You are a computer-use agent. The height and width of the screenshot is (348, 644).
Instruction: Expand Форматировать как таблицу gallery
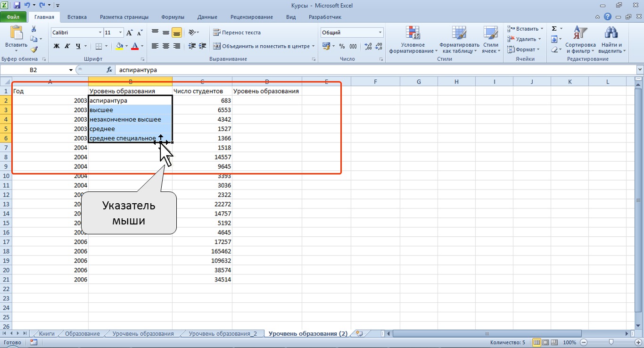pyautogui.click(x=459, y=40)
